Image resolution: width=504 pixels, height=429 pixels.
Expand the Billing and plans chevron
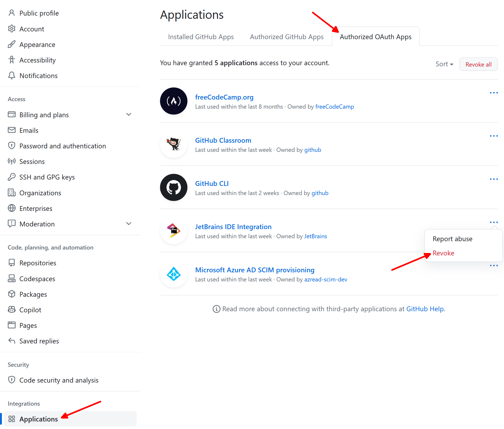click(129, 115)
